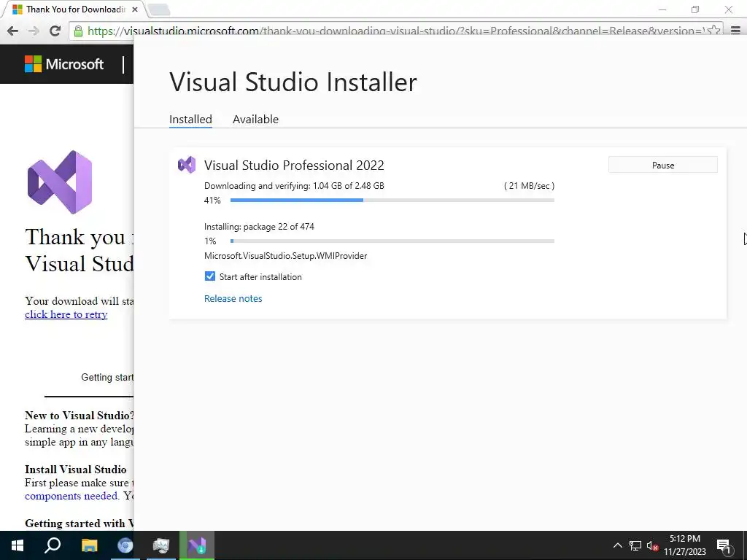Select the Getting started tab on webpage
This screenshot has width=747, height=560.
[107, 377]
